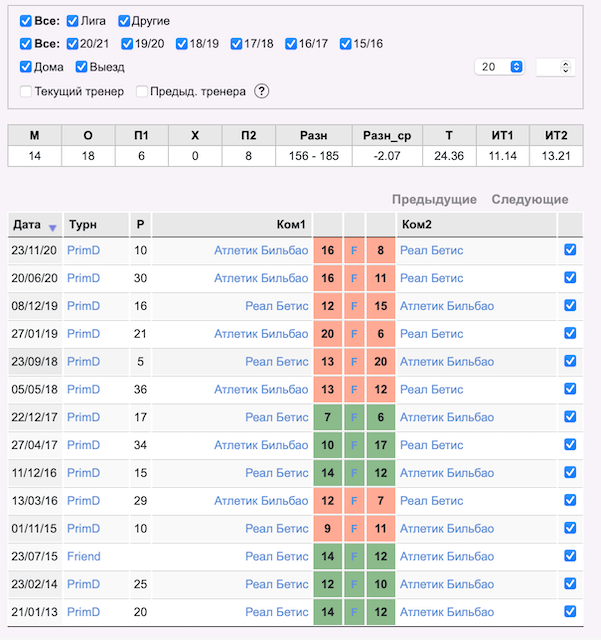Go to Предыдущие matches
The image size is (601, 640).
pyautogui.click(x=434, y=199)
